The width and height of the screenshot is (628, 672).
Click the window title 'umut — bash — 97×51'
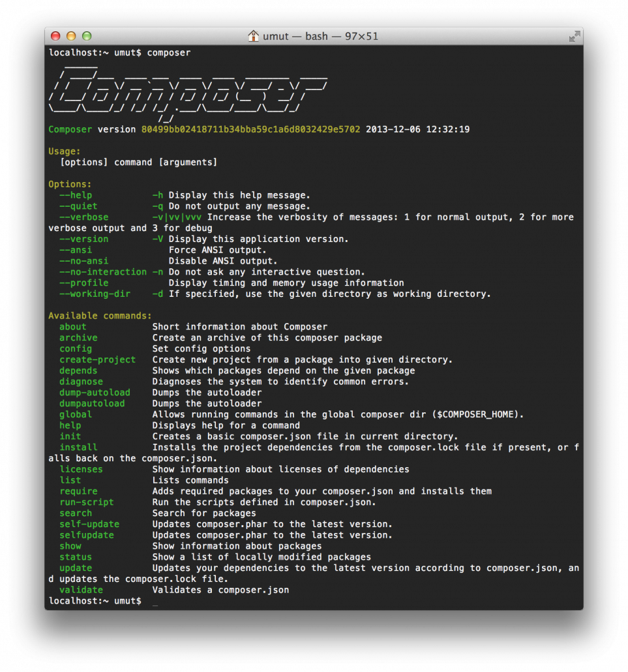(320, 37)
